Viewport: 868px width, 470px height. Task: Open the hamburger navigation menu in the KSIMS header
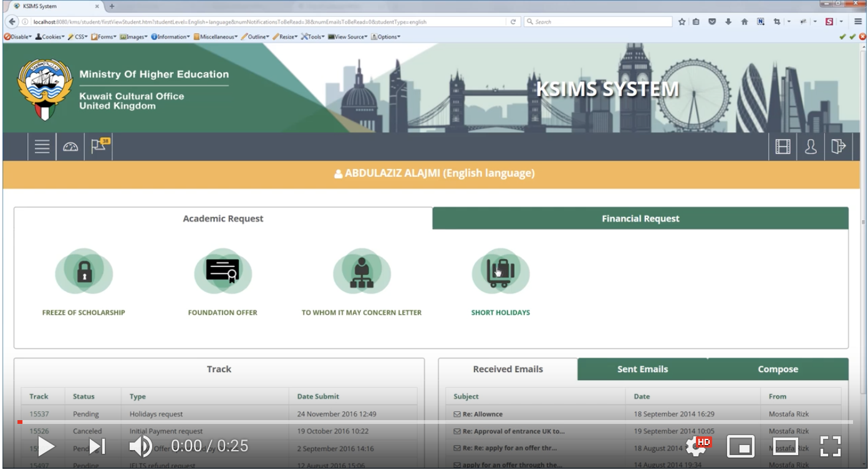(42, 146)
